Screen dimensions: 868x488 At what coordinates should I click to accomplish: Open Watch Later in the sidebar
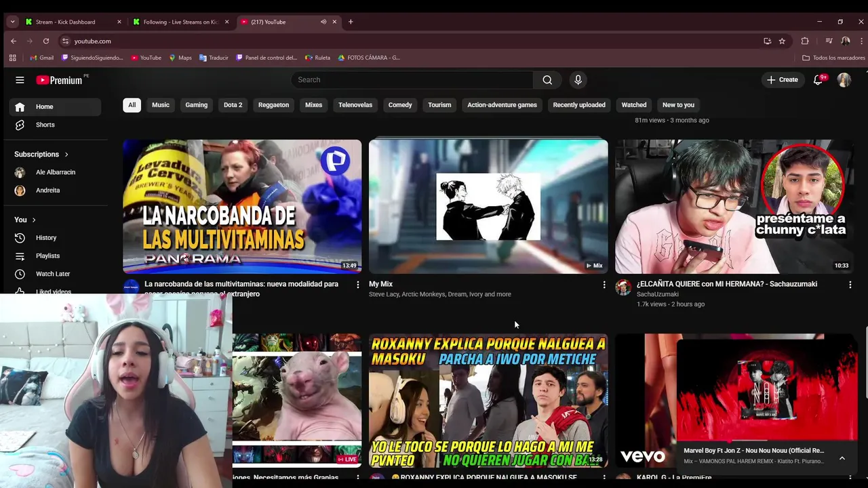[55, 274]
